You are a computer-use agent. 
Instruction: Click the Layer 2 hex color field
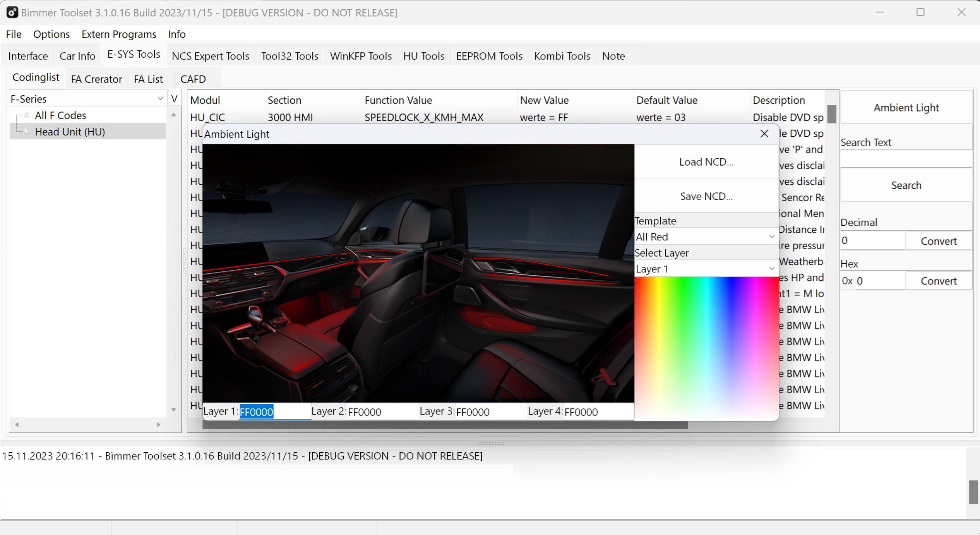coord(383,412)
